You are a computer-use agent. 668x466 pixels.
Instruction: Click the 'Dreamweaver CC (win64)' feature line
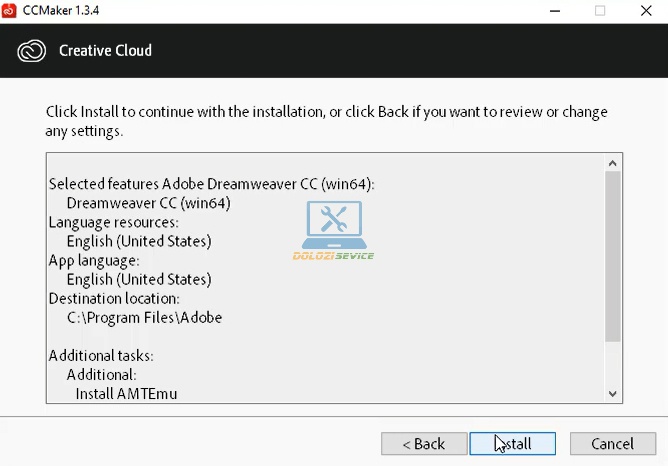[x=148, y=203]
